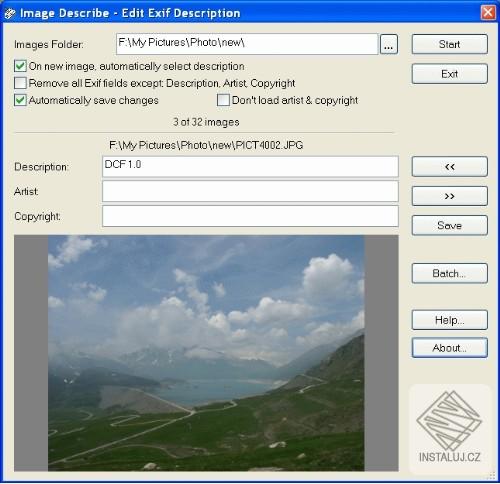
Task: Close the Image Describe window
Action: pyautogui.click(x=488, y=13)
